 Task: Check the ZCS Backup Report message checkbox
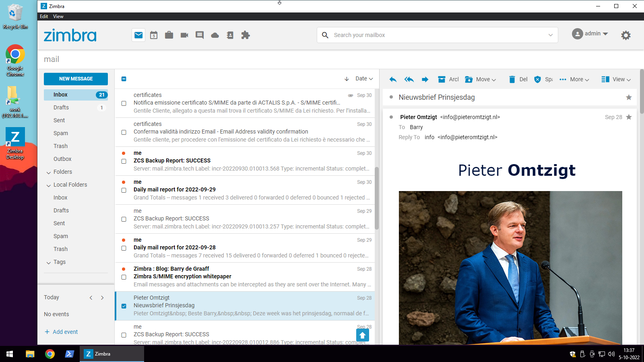[x=124, y=161]
